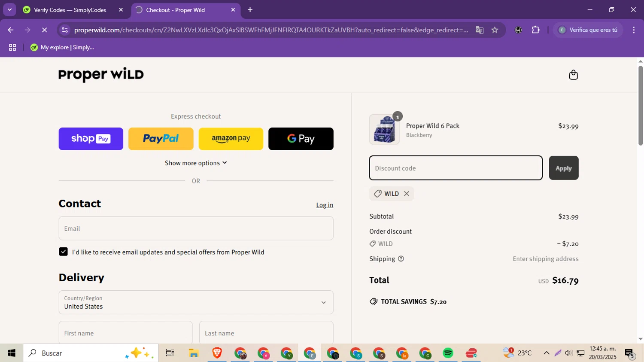Focus the First name field

click(125, 333)
